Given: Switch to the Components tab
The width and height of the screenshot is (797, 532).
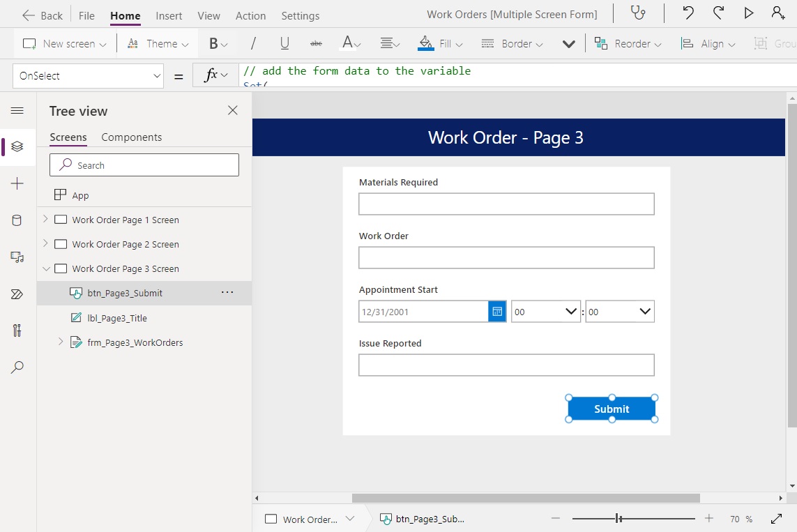Looking at the screenshot, I should click(x=131, y=137).
